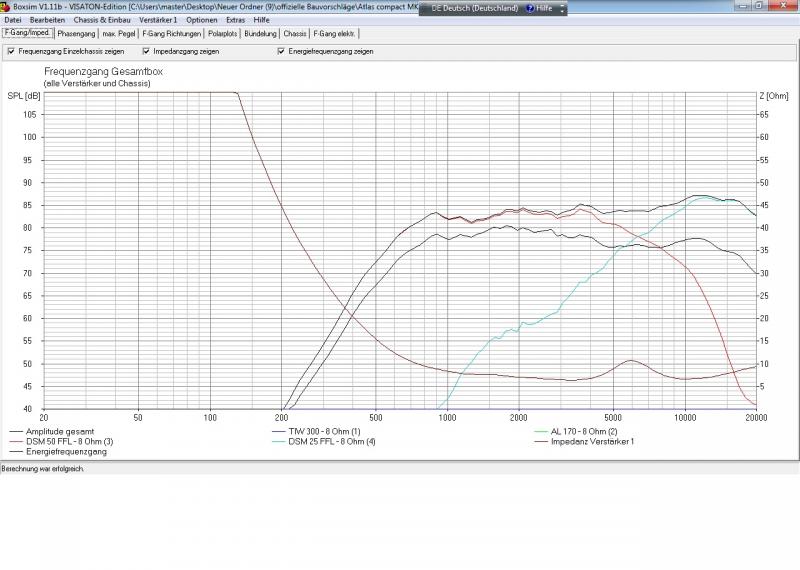The image size is (800, 570).
Task: Open the Chassis & Einbau menu
Action: tap(102, 20)
